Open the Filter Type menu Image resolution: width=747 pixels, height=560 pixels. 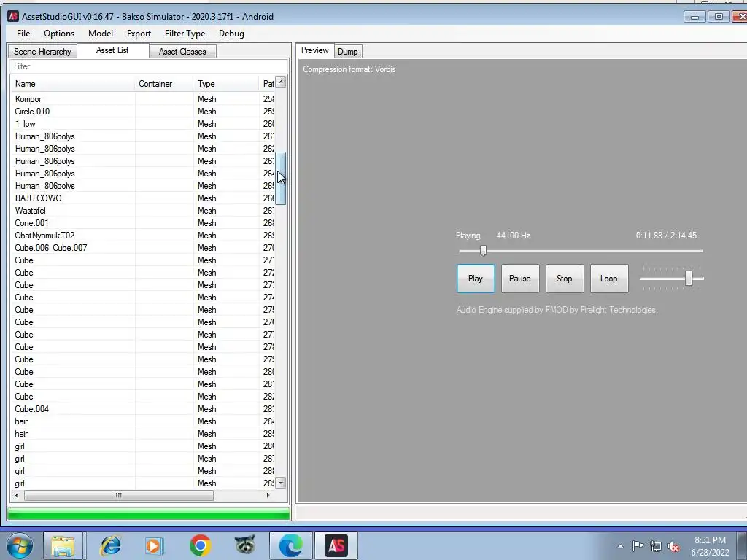click(x=185, y=34)
